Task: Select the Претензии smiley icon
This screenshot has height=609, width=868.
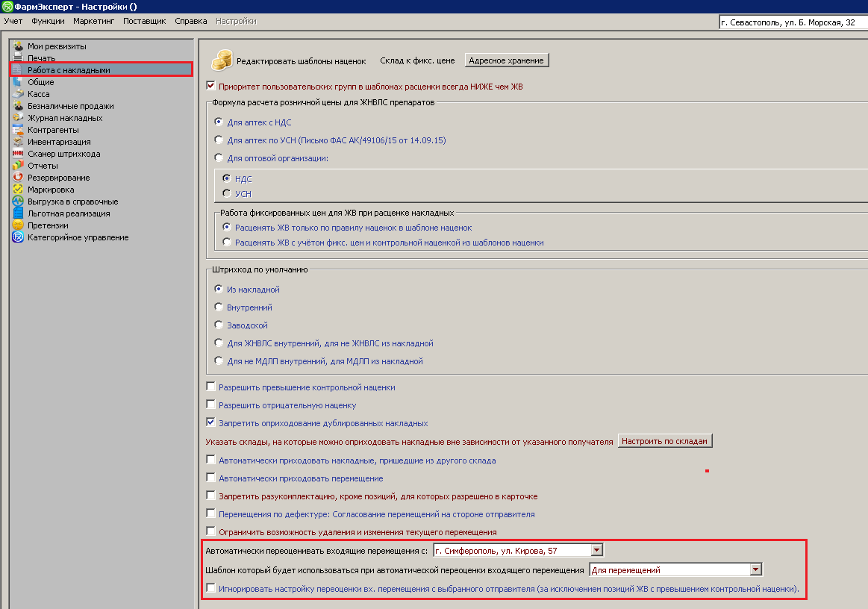Action: [18, 225]
